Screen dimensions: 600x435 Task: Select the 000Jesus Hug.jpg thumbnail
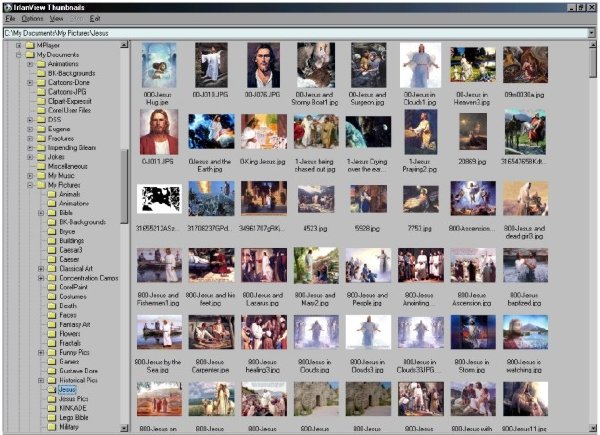[x=159, y=65]
